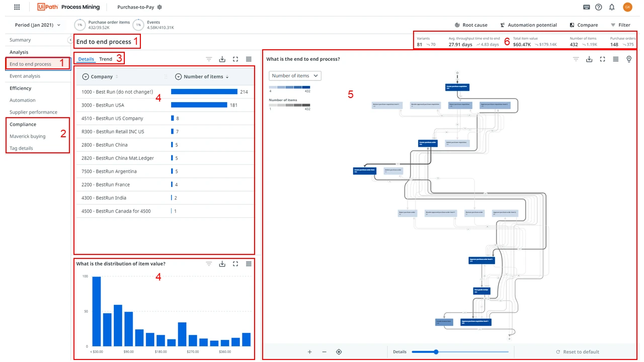This screenshot has height=362, width=644.
Task: Open Automation under Efficiency
Action: [x=23, y=100]
